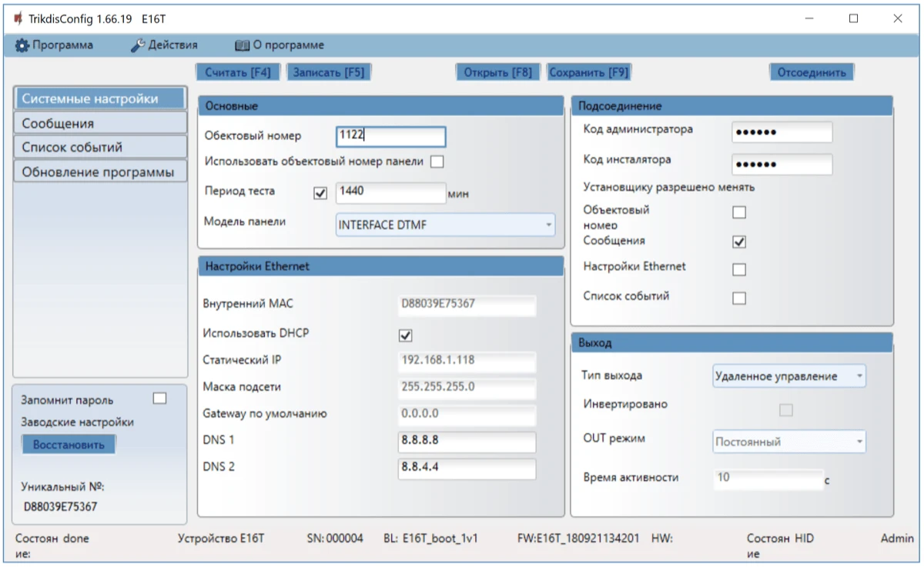Screen dimensions: 924x567
Task: Open the Тип выхода dropdown
Action: coord(788,376)
